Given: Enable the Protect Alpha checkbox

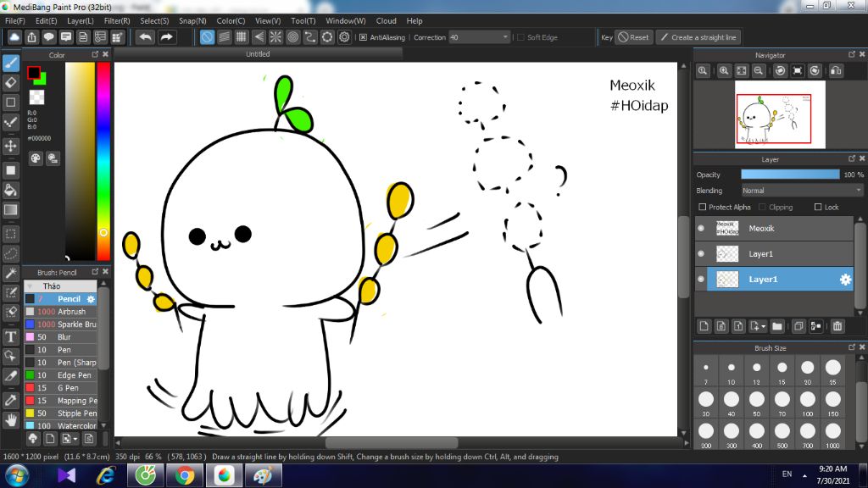Looking at the screenshot, I should tap(702, 208).
